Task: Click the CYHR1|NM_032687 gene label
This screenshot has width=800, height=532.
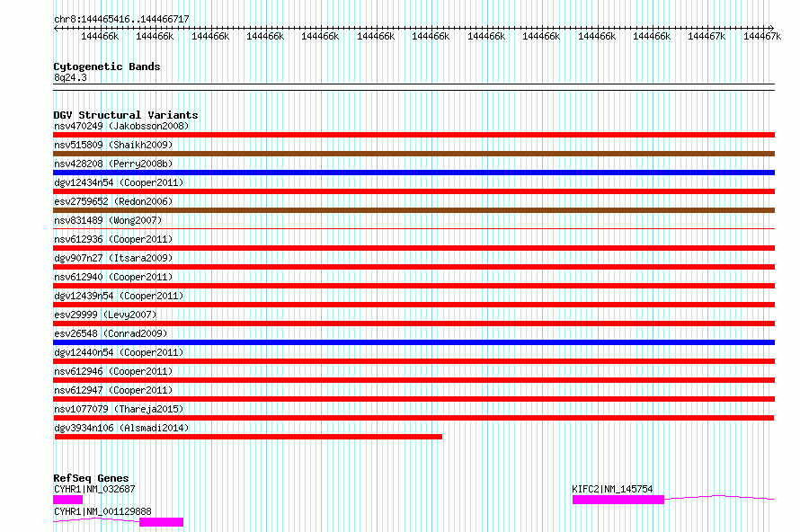Action: coord(94,489)
